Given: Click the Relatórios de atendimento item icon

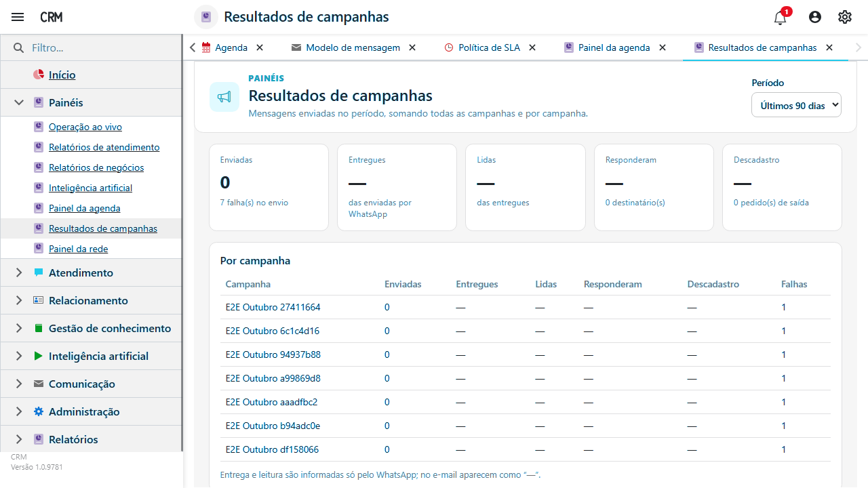Looking at the screenshot, I should (39, 147).
